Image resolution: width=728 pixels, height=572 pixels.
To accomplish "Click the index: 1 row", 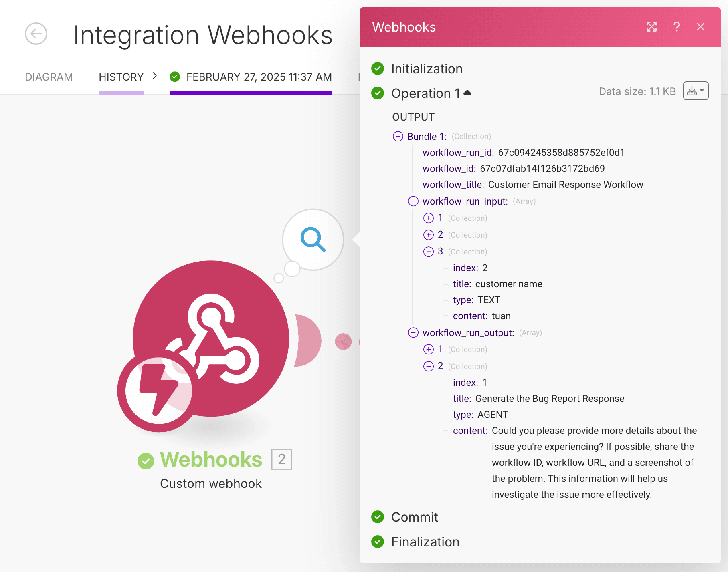I will coord(470,383).
